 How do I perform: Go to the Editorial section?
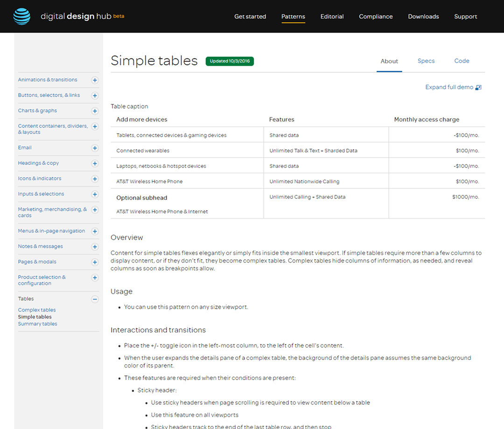[x=332, y=16]
